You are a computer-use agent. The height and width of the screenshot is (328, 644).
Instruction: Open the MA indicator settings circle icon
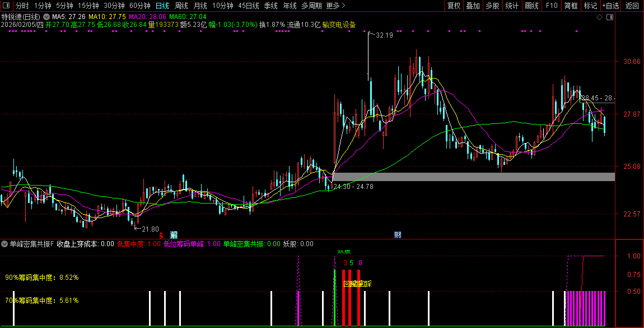(x=46, y=17)
